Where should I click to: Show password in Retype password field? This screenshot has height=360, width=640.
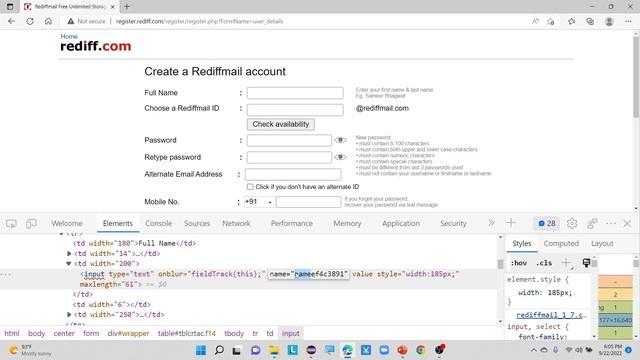[340, 157]
